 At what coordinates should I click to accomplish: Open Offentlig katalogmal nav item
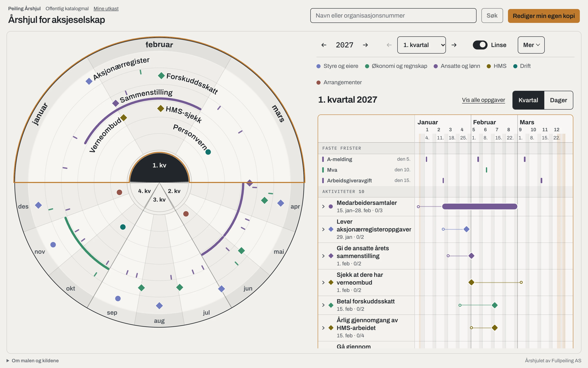tap(67, 9)
